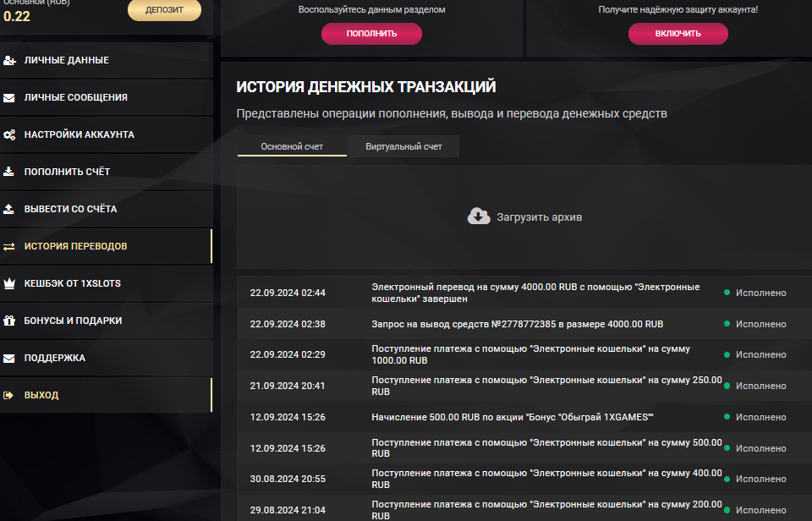Image resolution: width=812 pixels, height=521 pixels.
Task: Click the 500.00 RUB payment receipt description
Action: click(x=546, y=448)
